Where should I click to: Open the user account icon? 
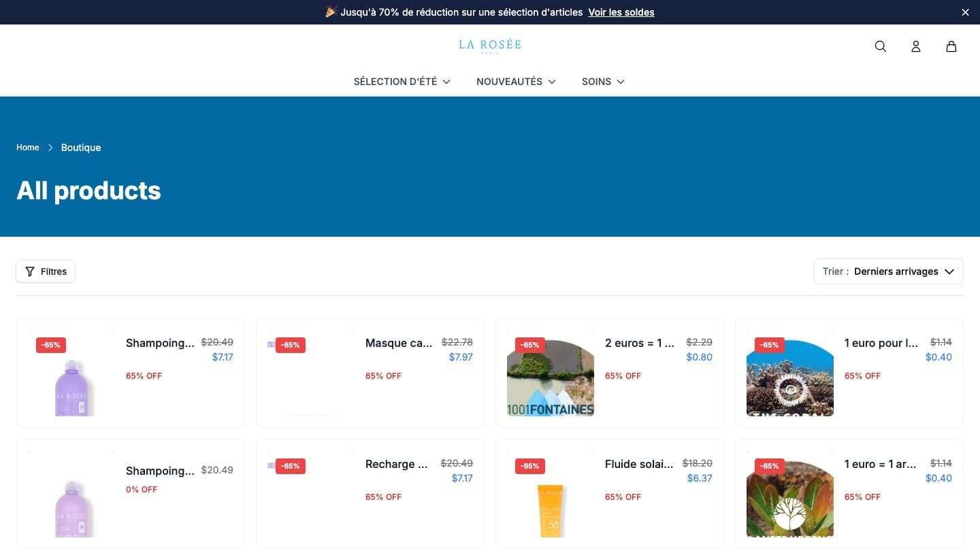[x=916, y=46]
